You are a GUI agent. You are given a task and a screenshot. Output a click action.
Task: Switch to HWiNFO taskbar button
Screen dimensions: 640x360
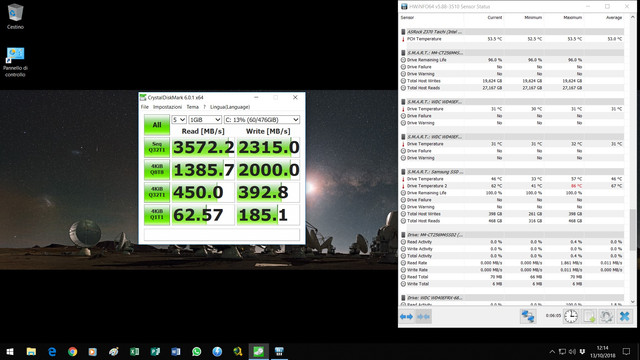pyautogui.click(x=279, y=351)
